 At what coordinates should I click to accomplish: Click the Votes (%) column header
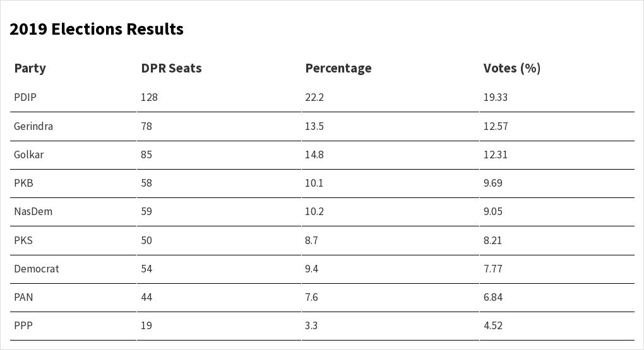point(511,68)
